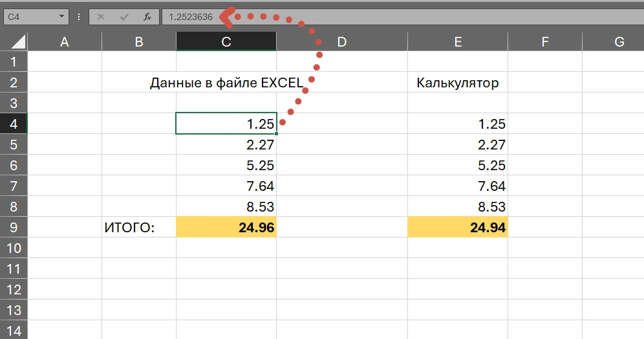Image resolution: width=644 pixels, height=339 pixels.
Task: Select row 4 header
Action: click(x=14, y=124)
